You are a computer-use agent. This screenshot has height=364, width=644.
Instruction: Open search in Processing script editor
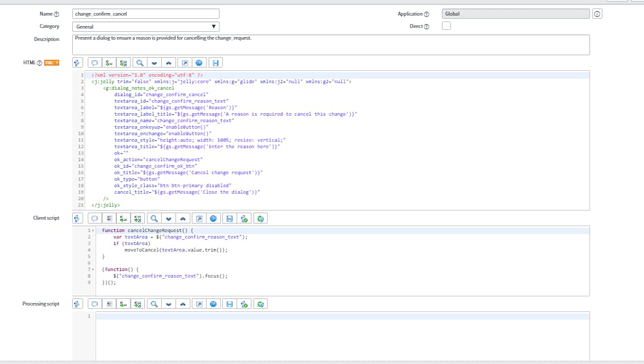(x=154, y=304)
